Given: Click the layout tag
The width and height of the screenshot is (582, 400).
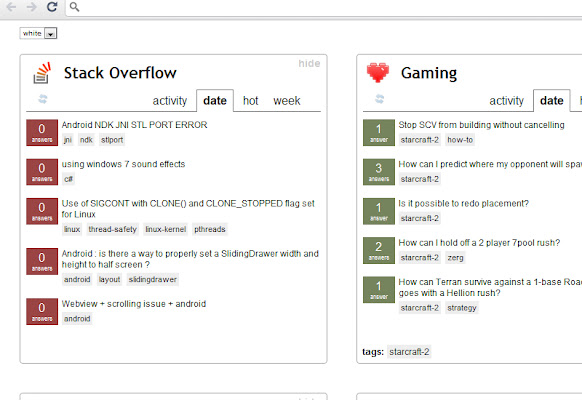Looking at the screenshot, I should [109, 279].
